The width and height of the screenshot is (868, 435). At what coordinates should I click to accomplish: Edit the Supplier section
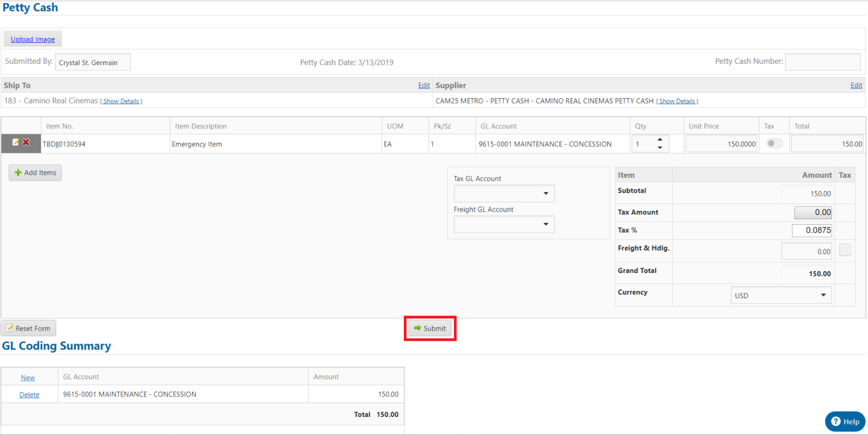[856, 86]
